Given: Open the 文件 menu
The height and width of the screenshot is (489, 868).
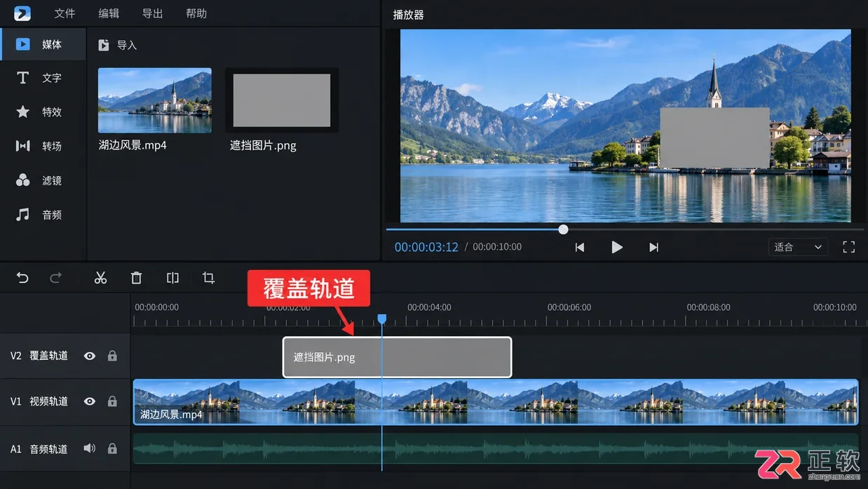Looking at the screenshot, I should pyautogui.click(x=65, y=13).
